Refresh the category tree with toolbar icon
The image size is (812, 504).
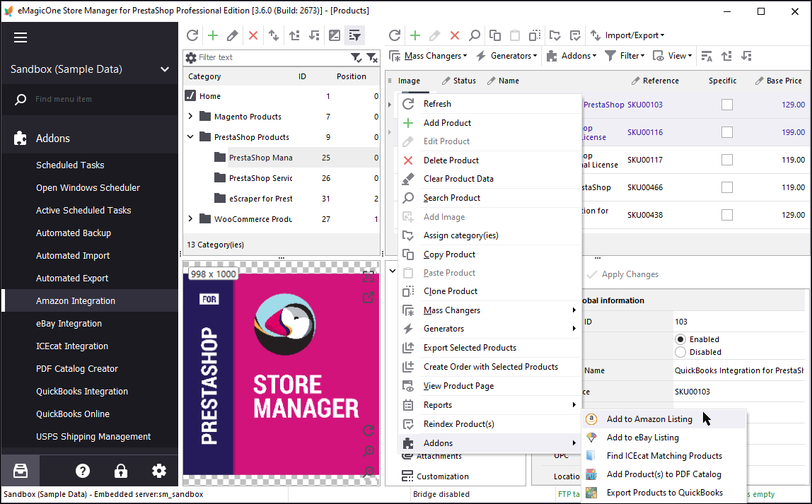click(x=192, y=35)
